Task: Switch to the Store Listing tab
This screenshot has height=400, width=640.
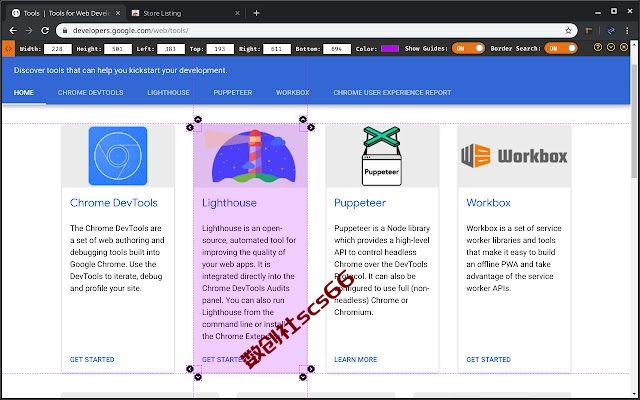Action: coord(186,13)
